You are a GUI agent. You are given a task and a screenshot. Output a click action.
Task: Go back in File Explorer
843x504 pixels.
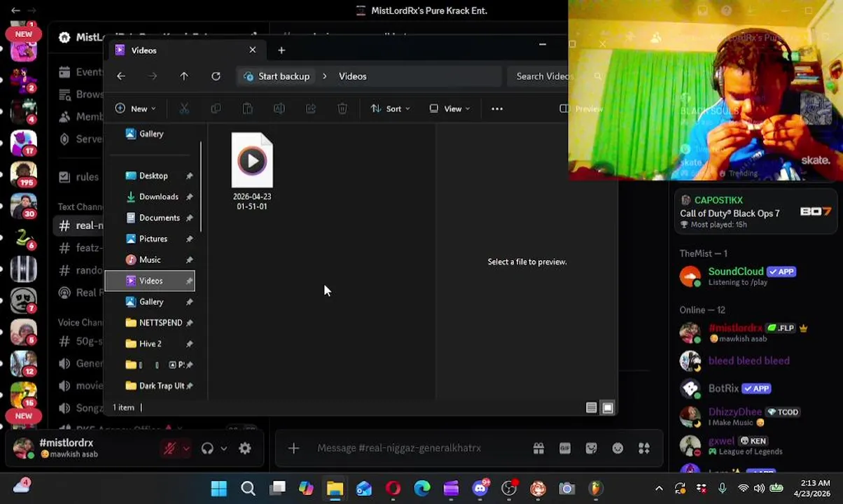point(121,76)
